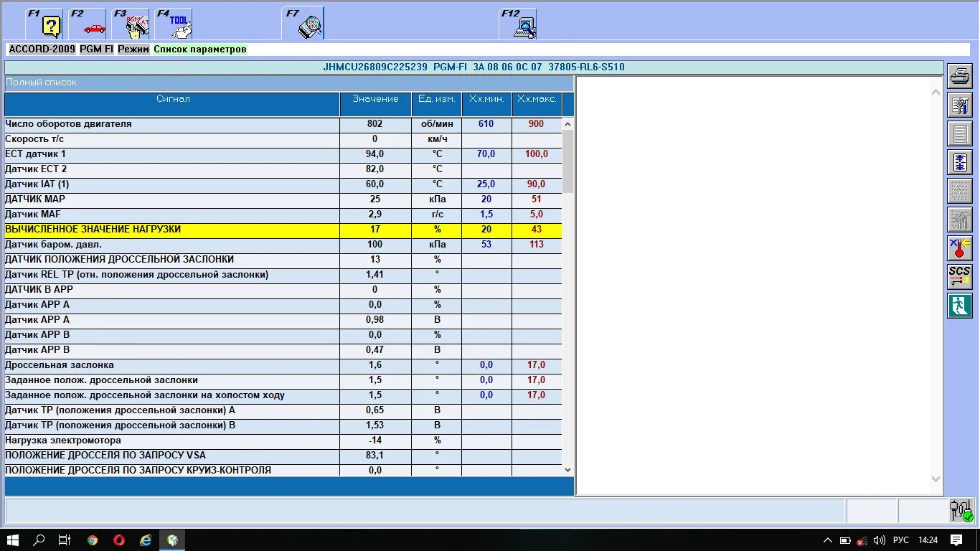Select the ДАТЧИК MAP row
The width and height of the screenshot is (980, 551).
pos(283,199)
